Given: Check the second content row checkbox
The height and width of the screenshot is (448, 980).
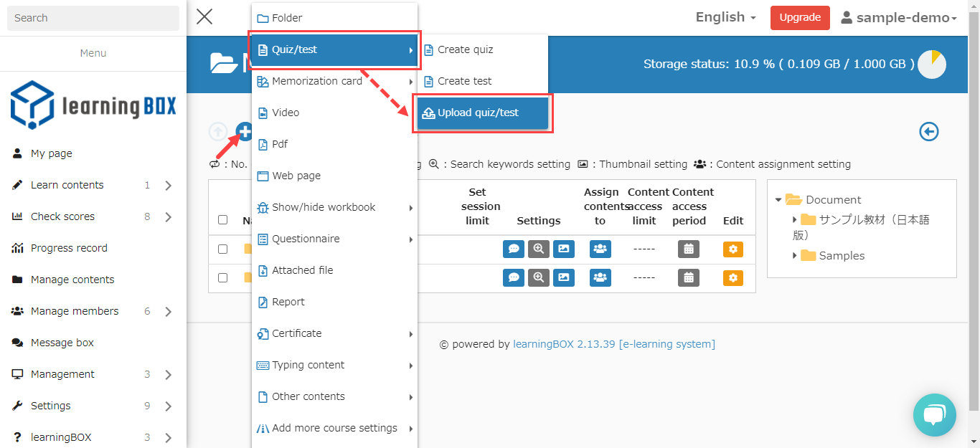Looking at the screenshot, I should tap(222, 277).
